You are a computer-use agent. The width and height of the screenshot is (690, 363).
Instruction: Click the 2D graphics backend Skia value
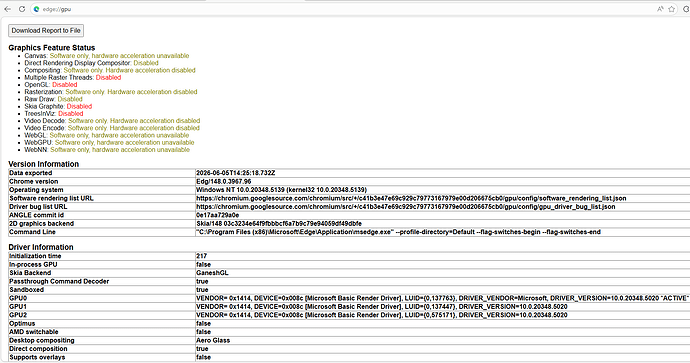(279, 224)
